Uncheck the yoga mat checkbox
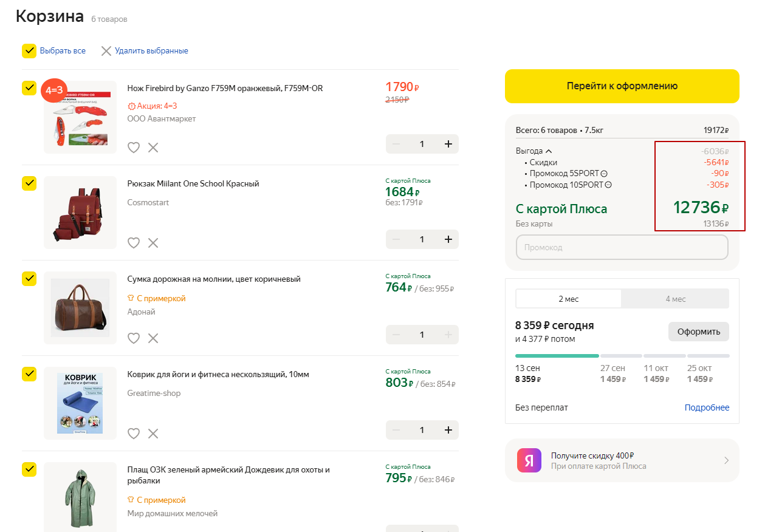 (x=29, y=374)
